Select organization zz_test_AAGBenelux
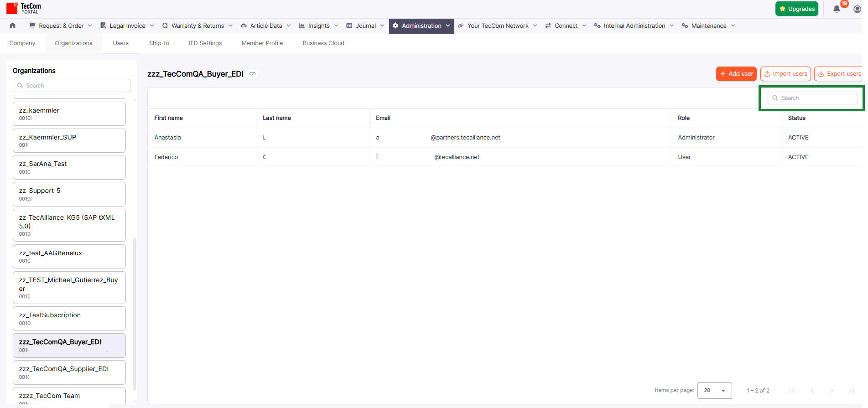This screenshot has width=868, height=408. pyautogui.click(x=69, y=256)
